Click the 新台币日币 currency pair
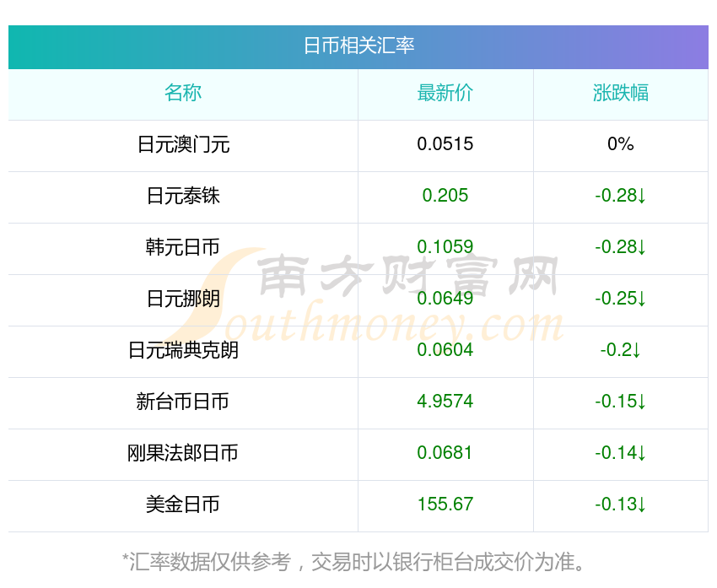Viewport: 717px width, 588px height. pos(183,402)
